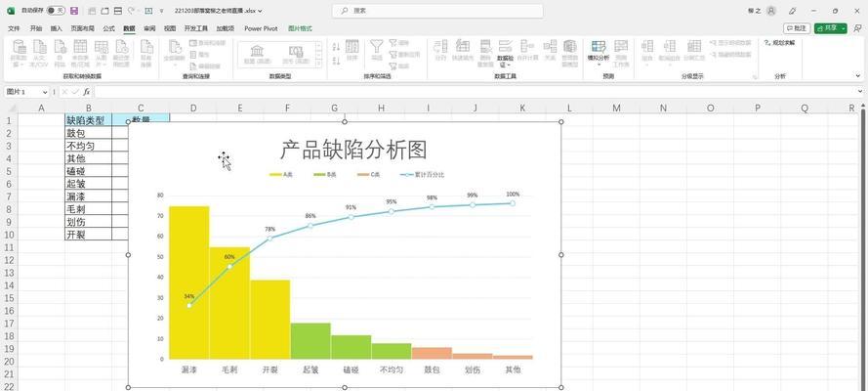Click 查询和连接 in the ribbon

click(207, 43)
